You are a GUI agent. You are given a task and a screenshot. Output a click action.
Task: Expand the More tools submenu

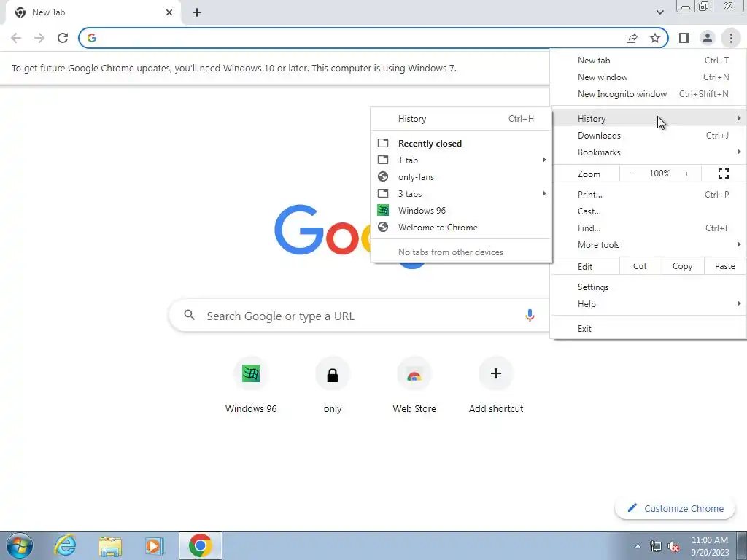click(x=649, y=245)
